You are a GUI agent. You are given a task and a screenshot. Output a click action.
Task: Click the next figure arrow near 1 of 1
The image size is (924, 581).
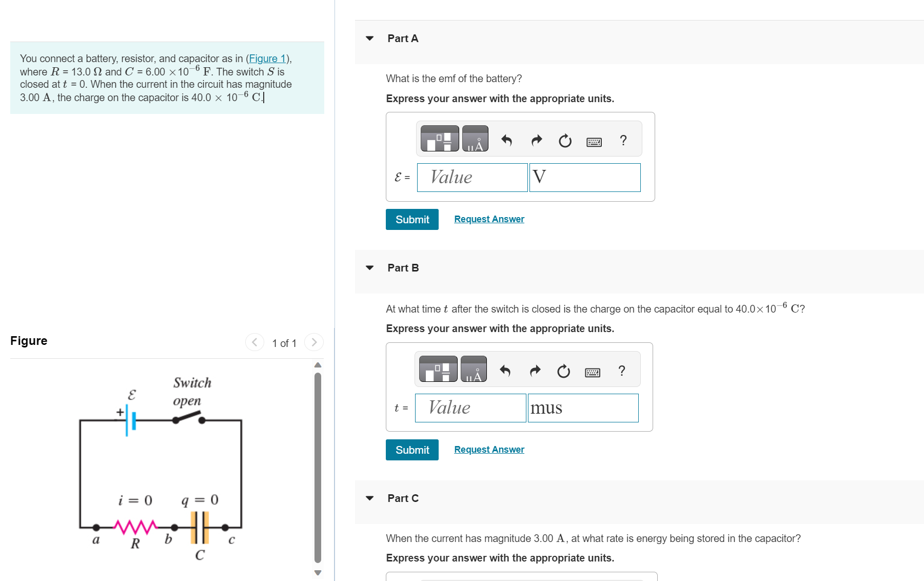pos(314,342)
